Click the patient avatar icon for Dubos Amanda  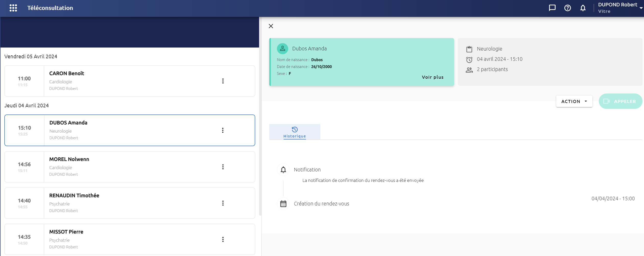(x=282, y=49)
